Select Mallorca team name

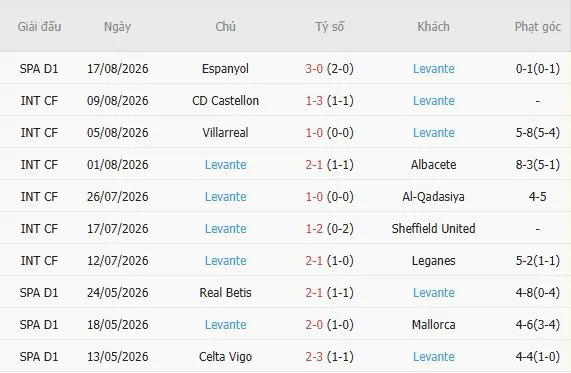click(433, 325)
